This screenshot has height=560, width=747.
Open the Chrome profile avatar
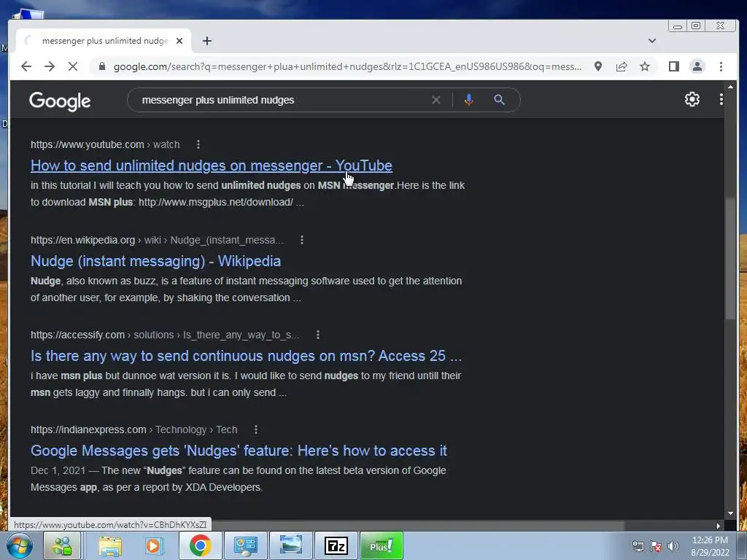coord(697,66)
